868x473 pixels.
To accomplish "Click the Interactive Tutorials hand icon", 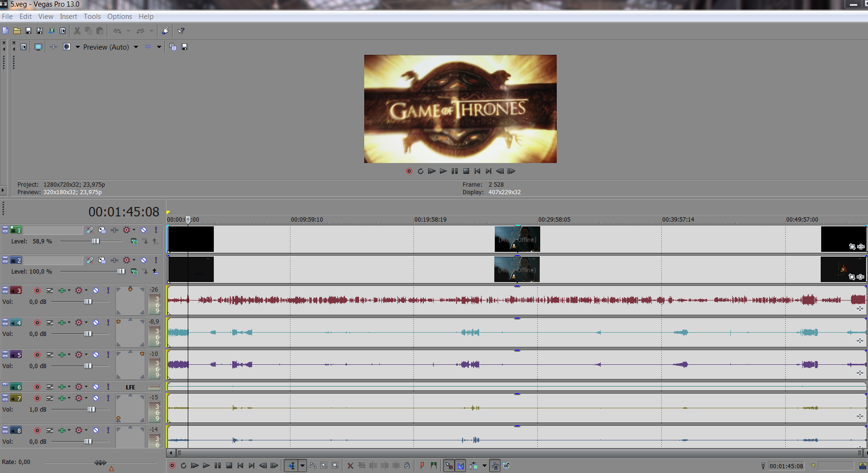I will click(165, 31).
